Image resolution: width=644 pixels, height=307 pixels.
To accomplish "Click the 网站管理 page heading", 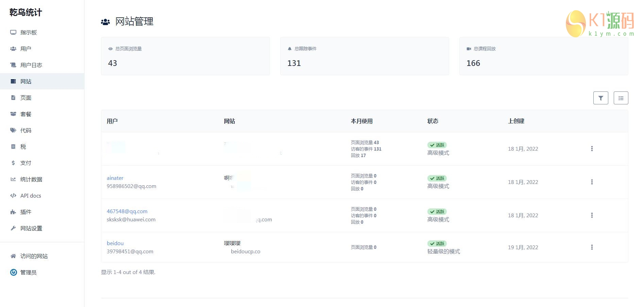I will point(134,21).
